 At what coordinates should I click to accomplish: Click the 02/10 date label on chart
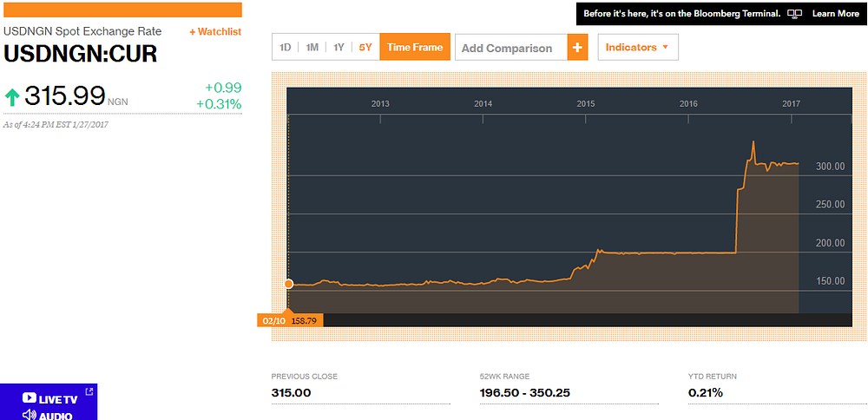click(273, 320)
